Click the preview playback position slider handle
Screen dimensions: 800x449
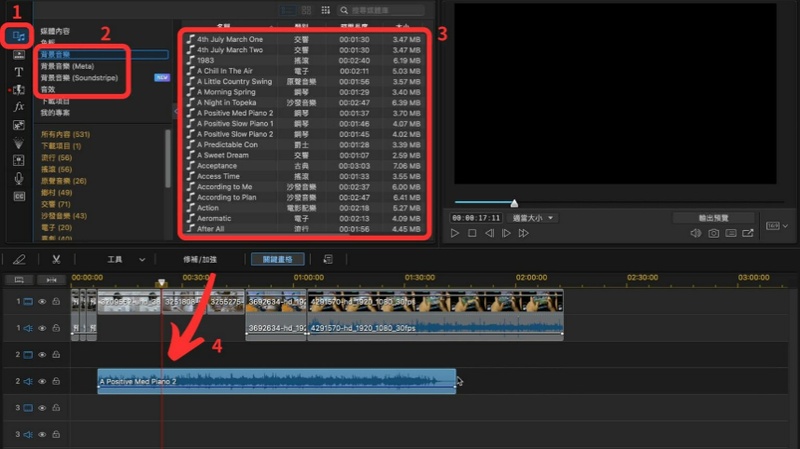click(514, 203)
